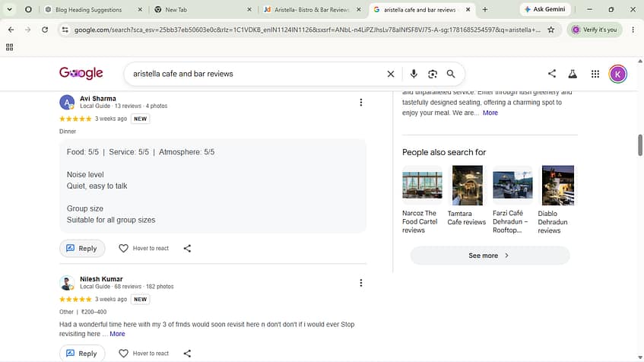The image size is (644, 362).
Task: Click the NEW badge on Avi Sharma's review
Action: point(140,119)
